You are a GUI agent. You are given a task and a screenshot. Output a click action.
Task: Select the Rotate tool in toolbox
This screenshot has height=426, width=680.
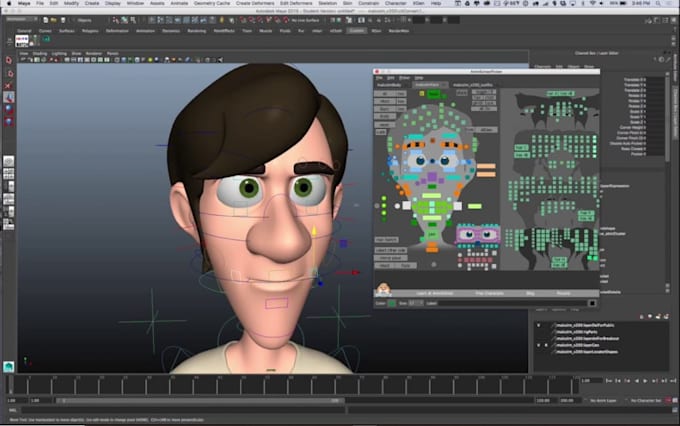click(x=9, y=109)
